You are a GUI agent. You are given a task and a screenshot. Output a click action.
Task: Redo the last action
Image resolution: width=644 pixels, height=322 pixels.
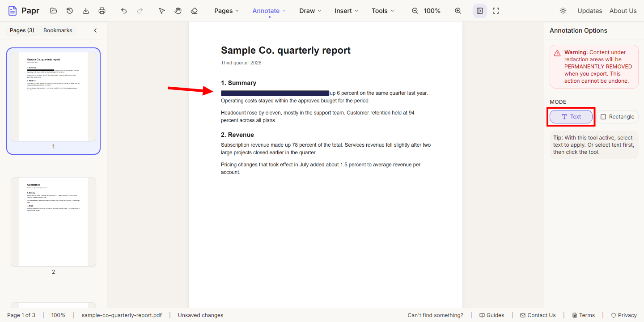click(140, 11)
